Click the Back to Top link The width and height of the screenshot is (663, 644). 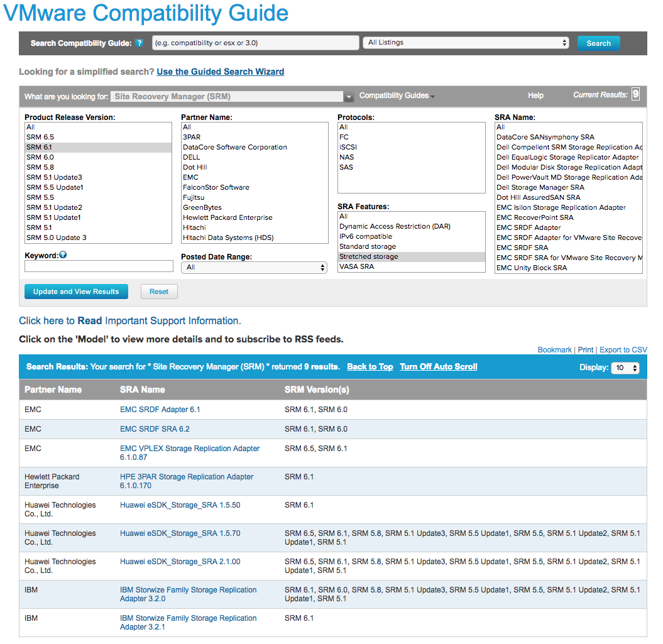click(370, 367)
